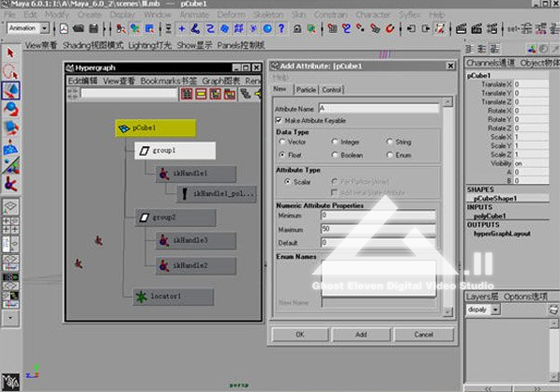560x392 pixels.
Task: Click the Minimum value field
Action: tap(378, 216)
